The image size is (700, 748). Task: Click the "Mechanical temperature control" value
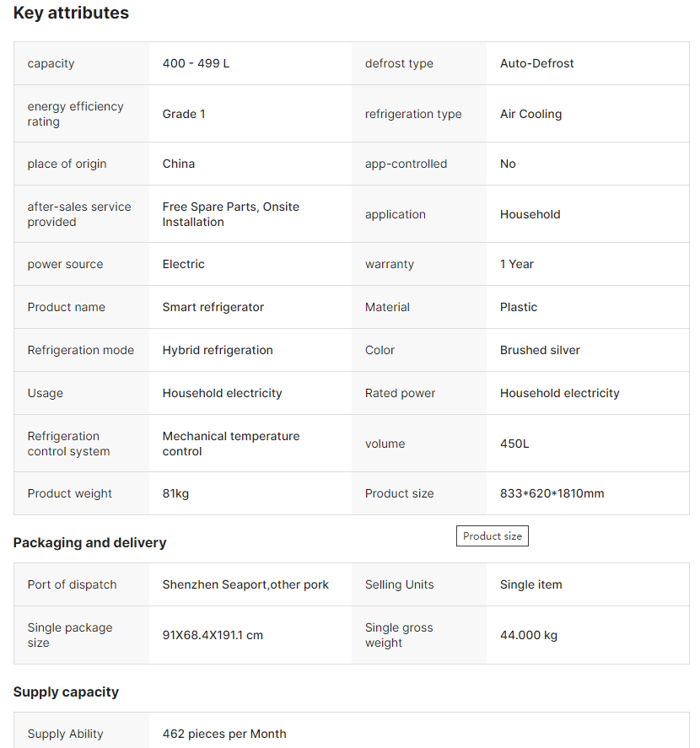point(230,444)
